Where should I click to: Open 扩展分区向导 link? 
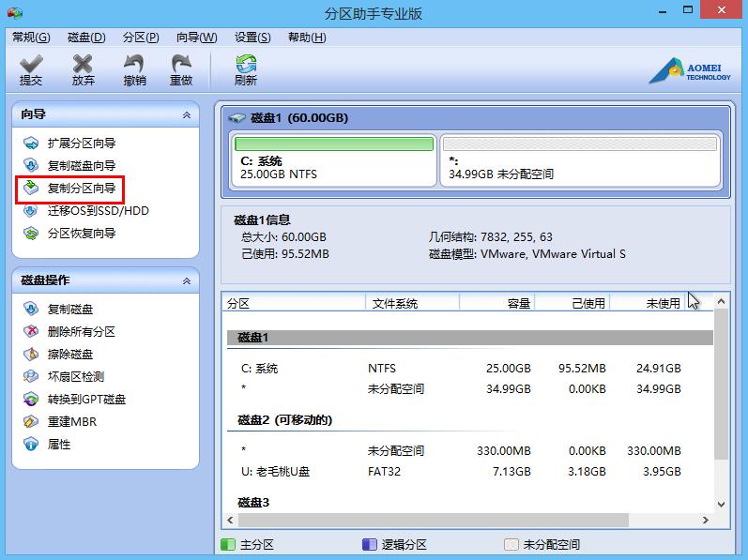[82, 143]
